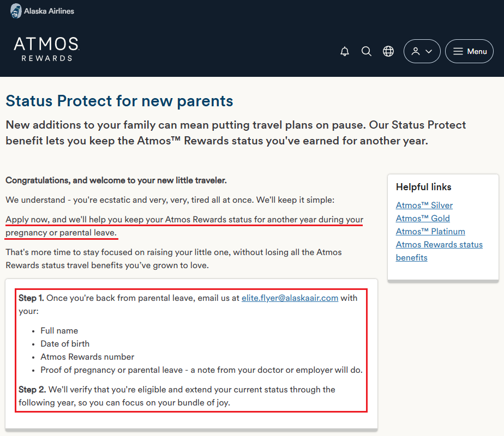Click the search magnifier icon
The width and height of the screenshot is (504, 436).
pyautogui.click(x=367, y=51)
